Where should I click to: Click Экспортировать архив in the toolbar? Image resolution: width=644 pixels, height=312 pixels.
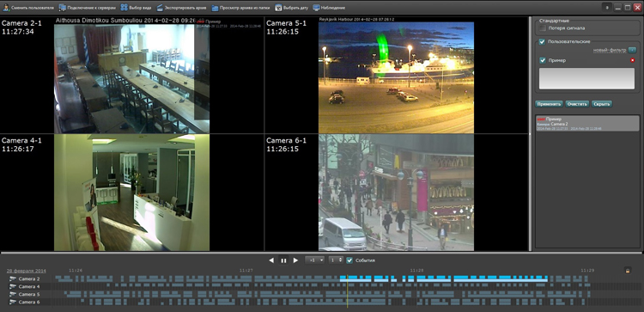(180, 8)
